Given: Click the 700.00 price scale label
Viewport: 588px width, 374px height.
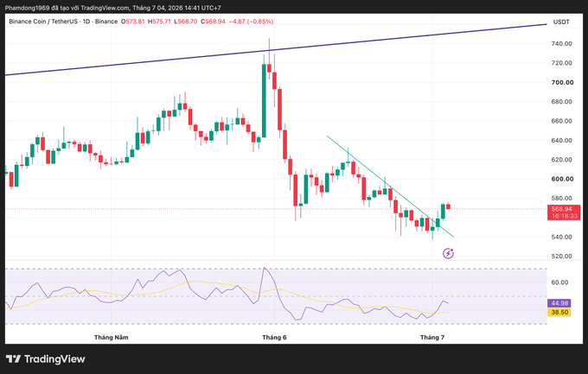Looking at the screenshot, I should point(562,82).
